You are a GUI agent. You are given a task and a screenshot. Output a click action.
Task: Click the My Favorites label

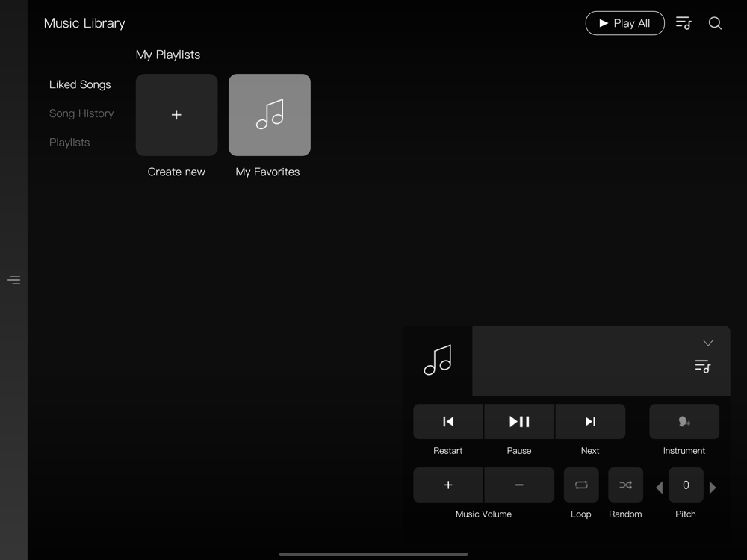pyautogui.click(x=267, y=172)
